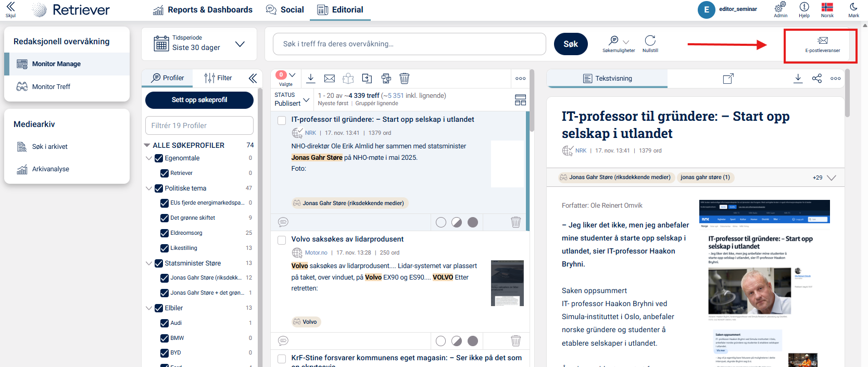868x367 pixels.
Task: Open the editor_seminar user avatar
Action: [707, 9]
